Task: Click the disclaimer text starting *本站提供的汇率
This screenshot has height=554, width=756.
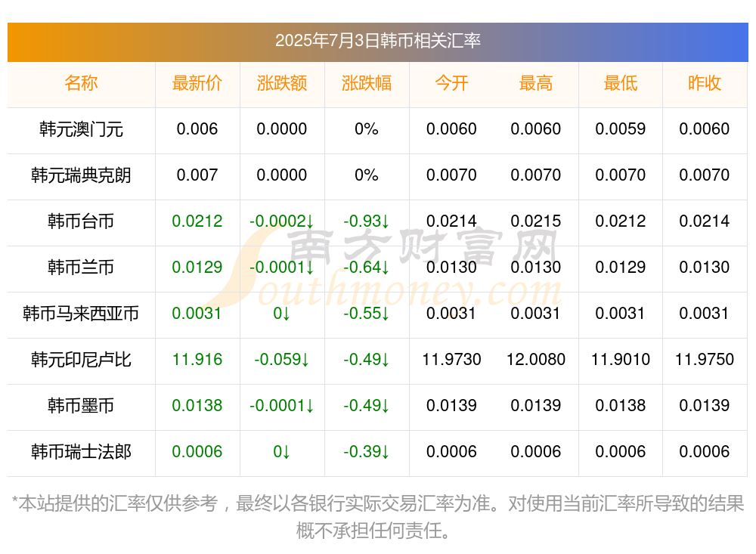Action: point(377,518)
